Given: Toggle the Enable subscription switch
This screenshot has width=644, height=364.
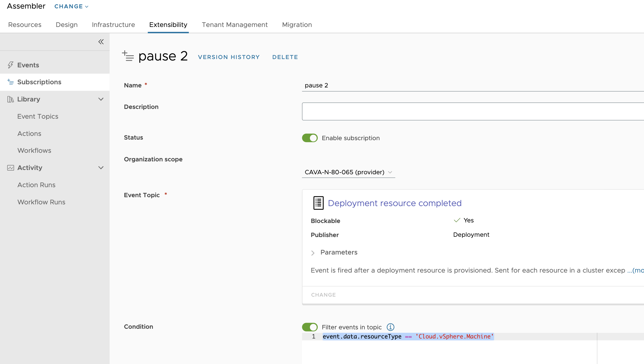Looking at the screenshot, I should pos(310,138).
